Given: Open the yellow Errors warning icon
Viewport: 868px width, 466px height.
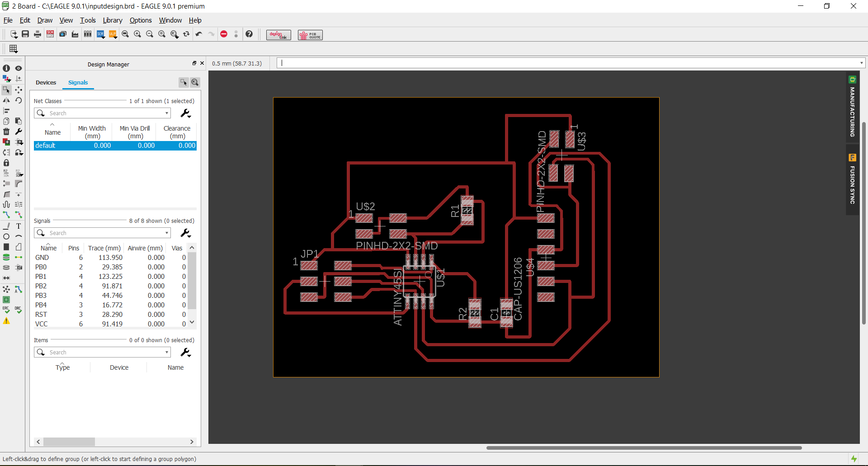Looking at the screenshot, I should coord(6,321).
